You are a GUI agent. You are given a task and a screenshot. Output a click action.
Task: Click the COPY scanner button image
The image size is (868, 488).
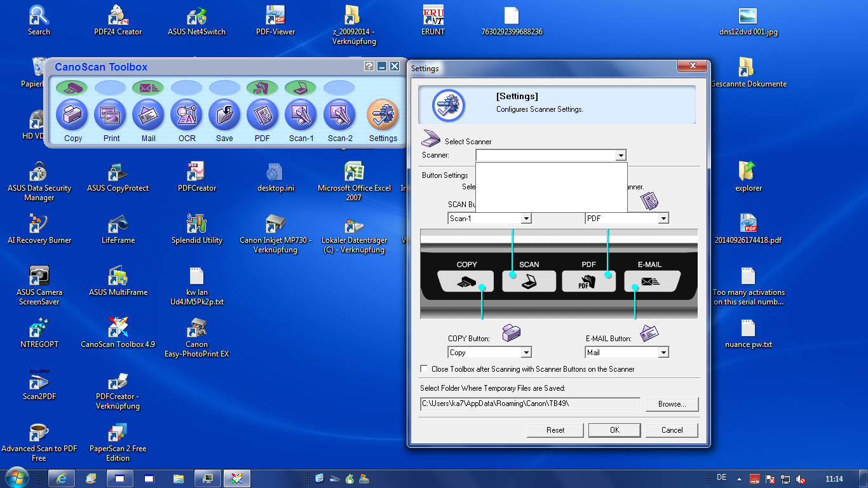point(466,280)
